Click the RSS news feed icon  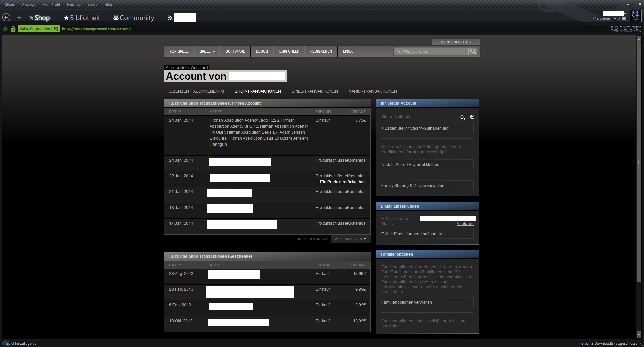(170, 18)
